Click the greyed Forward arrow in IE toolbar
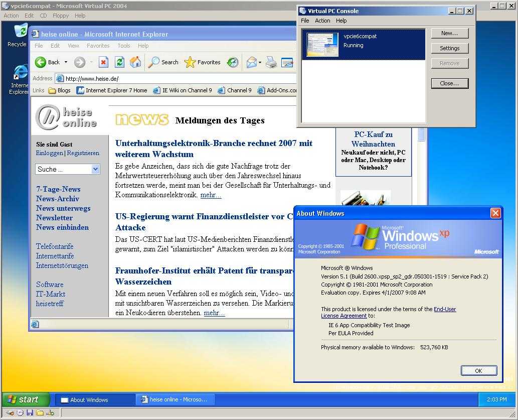Screen dimensions: 518x420 79,62
